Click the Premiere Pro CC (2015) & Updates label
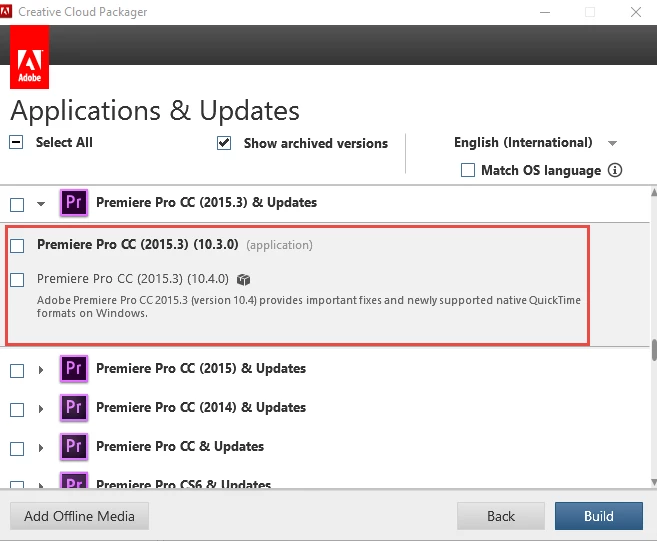The width and height of the screenshot is (657, 541). coord(201,368)
